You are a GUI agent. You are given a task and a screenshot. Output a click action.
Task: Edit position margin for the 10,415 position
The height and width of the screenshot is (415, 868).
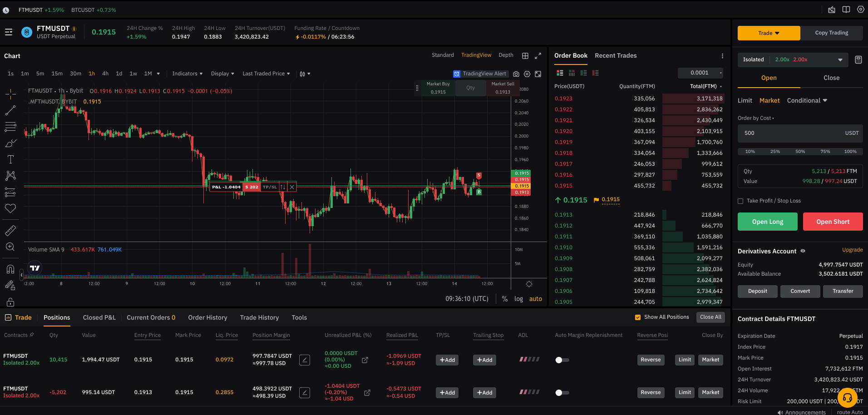[x=305, y=360]
